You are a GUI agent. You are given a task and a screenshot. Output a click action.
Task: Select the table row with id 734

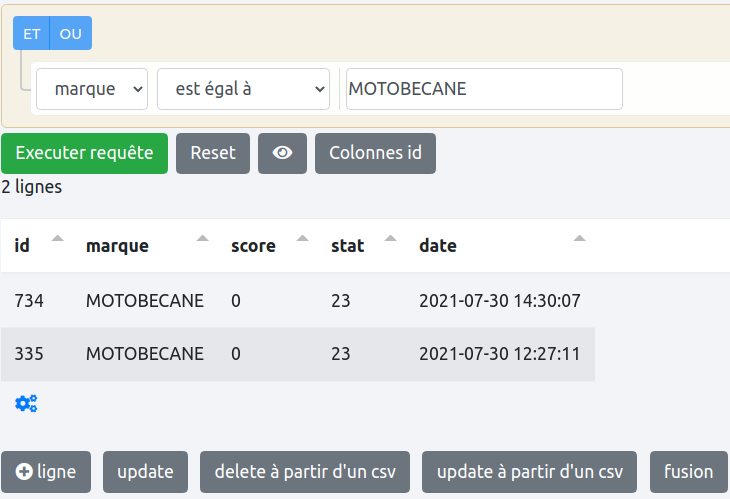298,300
